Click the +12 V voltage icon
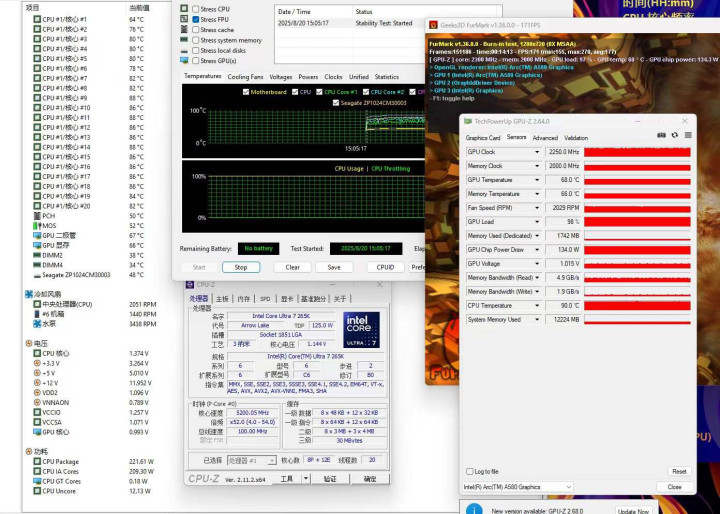 pyautogui.click(x=37, y=383)
